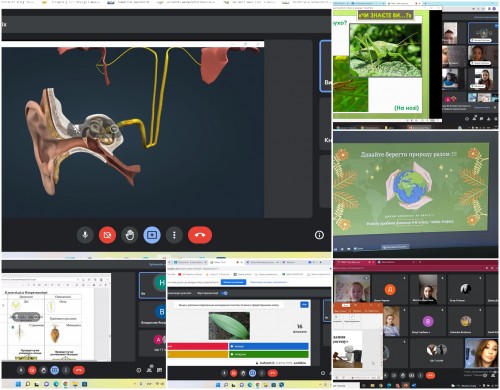This screenshot has width=500, height=390.
Task: Toggle camera in the leaf quiz Meet window
Action: (234, 373)
